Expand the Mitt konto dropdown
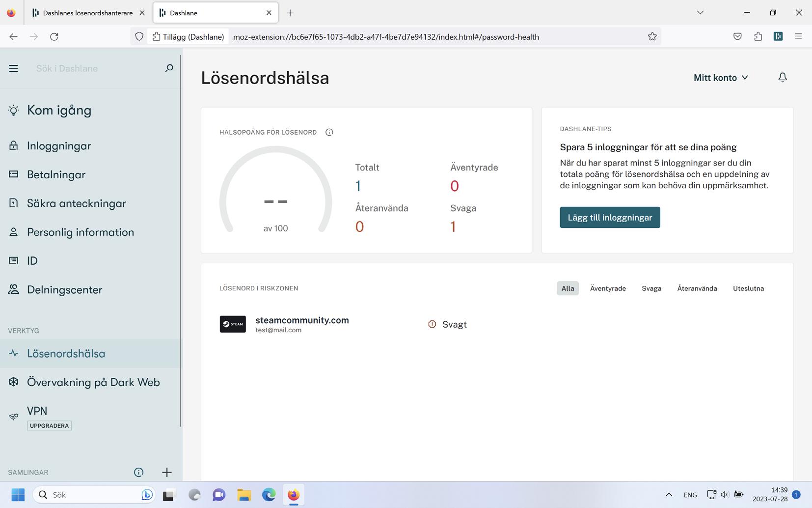This screenshot has width=812, height=508. pos(721,78)
